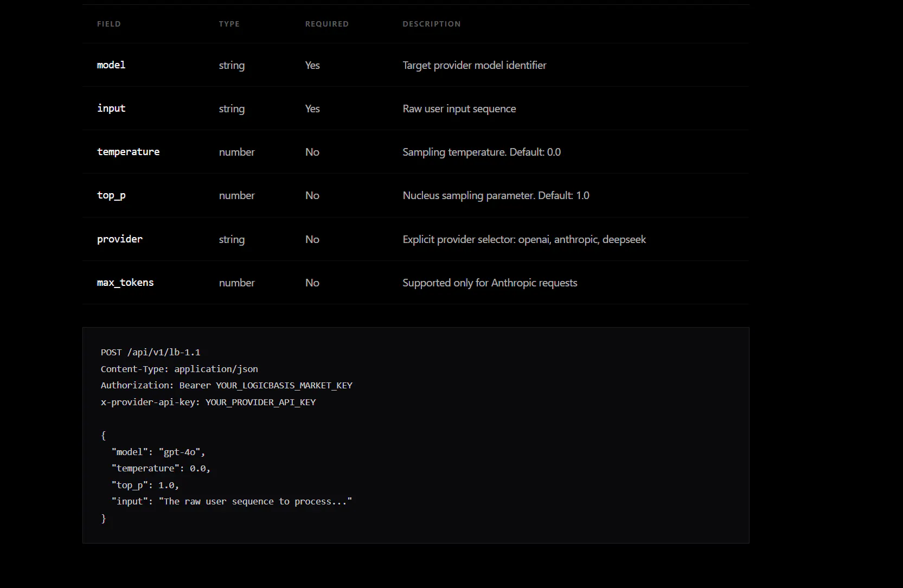The image size is (903, 588).
Task: Select 'Target provider model identifier' description
Action: pyautogui.click(x=475, y=65)
